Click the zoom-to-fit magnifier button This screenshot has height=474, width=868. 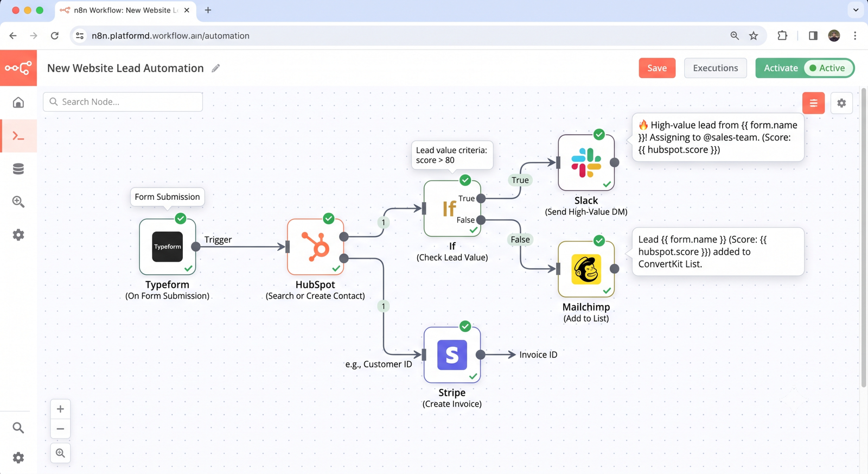click(x=60, y=453)
